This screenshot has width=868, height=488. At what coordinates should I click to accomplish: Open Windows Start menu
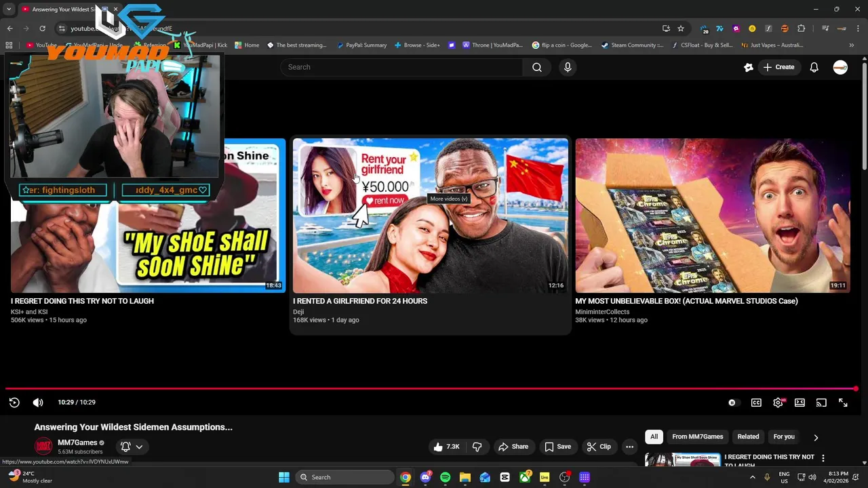click(x=284, y=477)
